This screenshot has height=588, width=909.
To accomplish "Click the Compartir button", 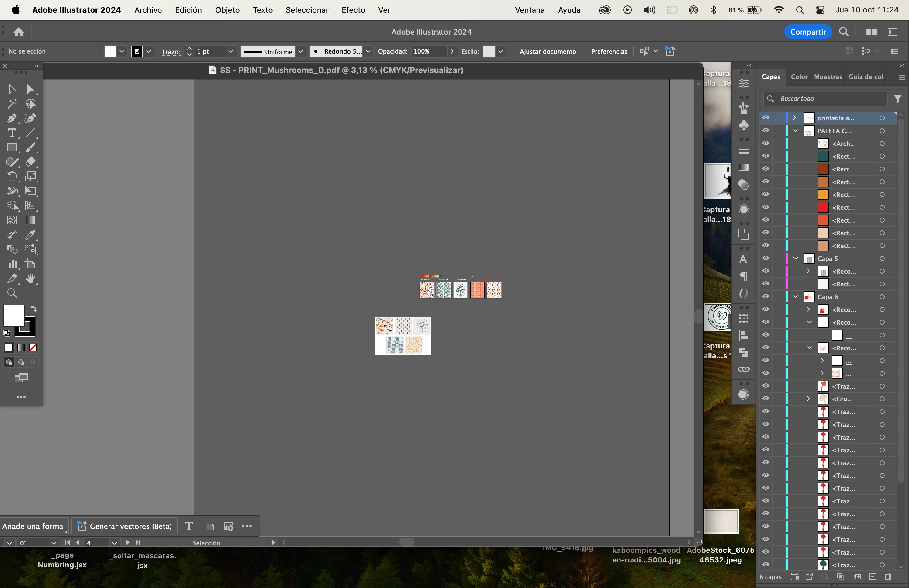I will click(x=808, y=32).
